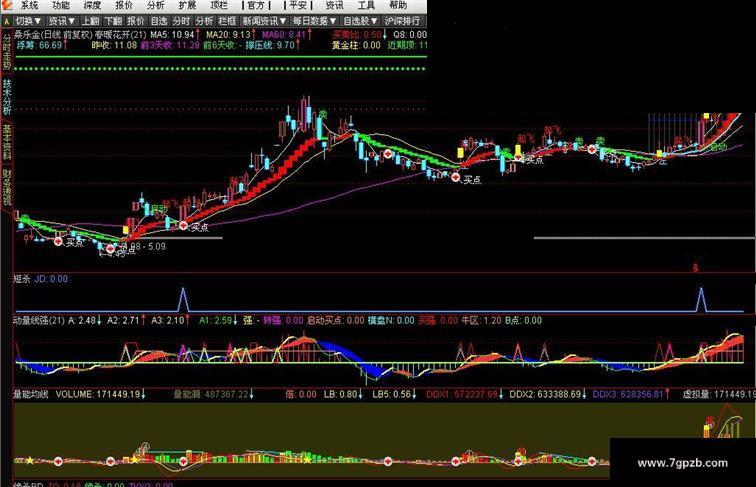
Task: Open the 报价 menu in menu bar
Action: click(124, 5)
